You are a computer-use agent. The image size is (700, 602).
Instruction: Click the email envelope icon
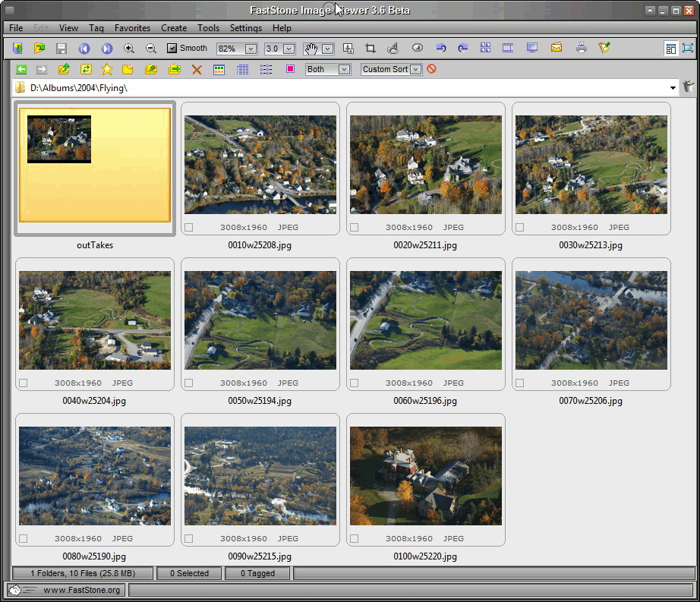click(x=557, y=47)
